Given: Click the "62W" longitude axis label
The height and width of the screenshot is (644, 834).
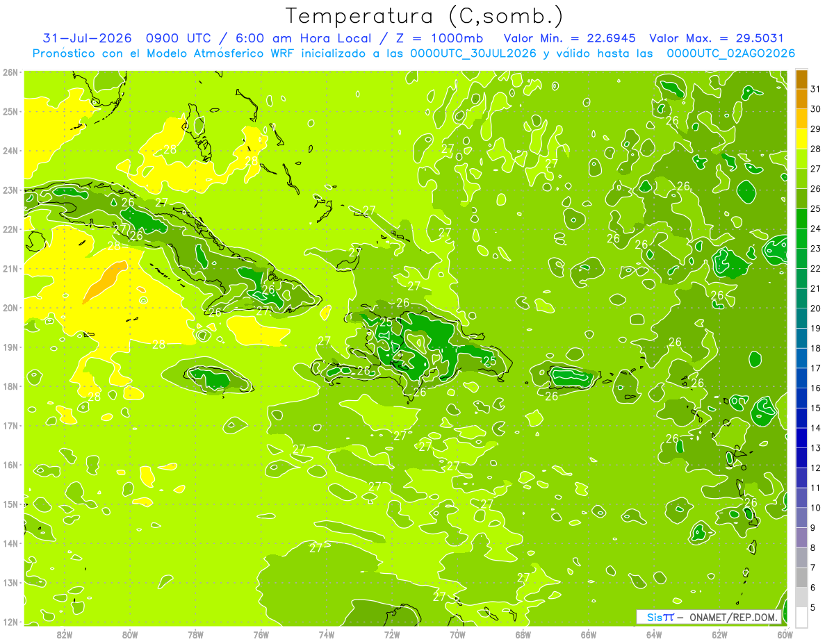Looking at the screenshot, I should (x=719, y=634).
